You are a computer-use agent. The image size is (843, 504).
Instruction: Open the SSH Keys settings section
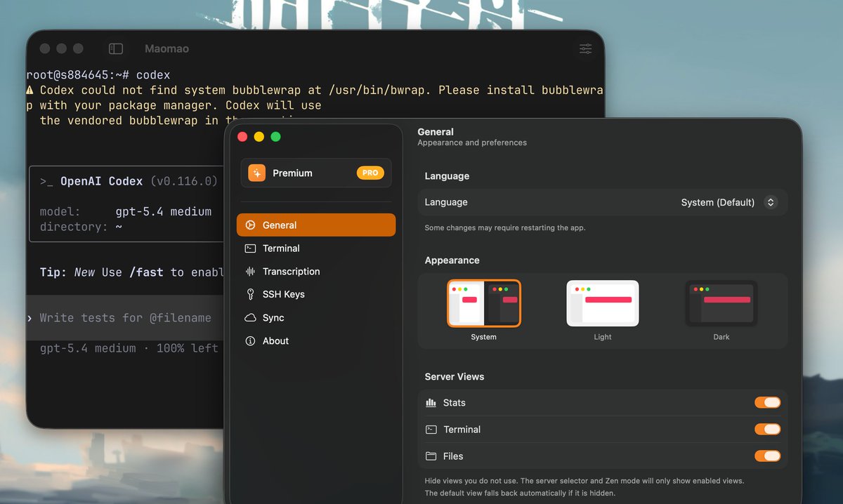[x=316, y=294]
